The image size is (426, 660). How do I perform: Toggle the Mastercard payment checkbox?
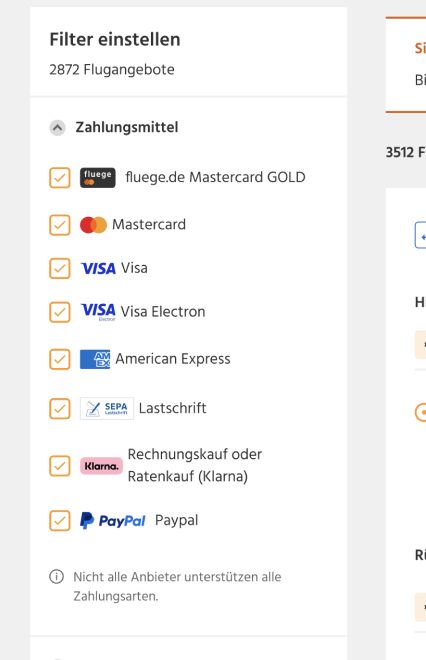[60, 225]
